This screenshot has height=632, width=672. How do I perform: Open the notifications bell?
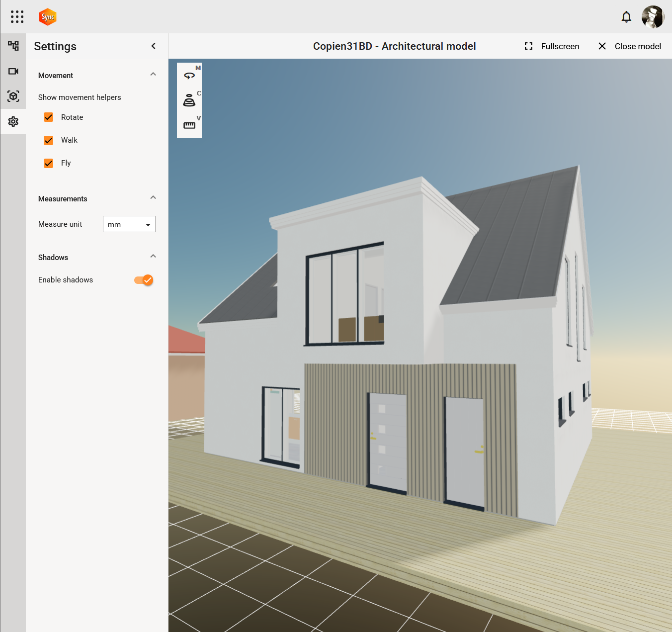click(x=626, y=17)
